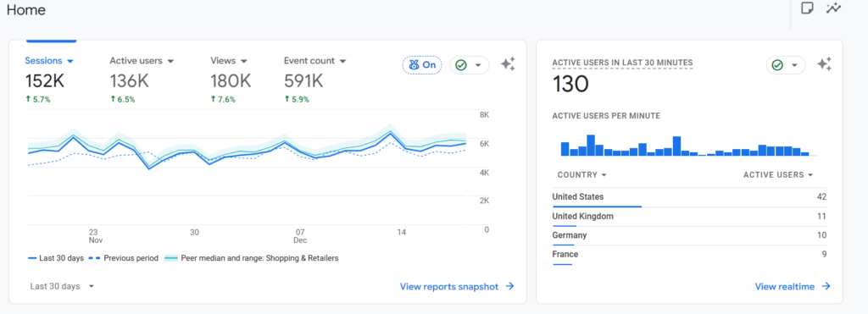Open the annotations note icon

tap(807, 8)
